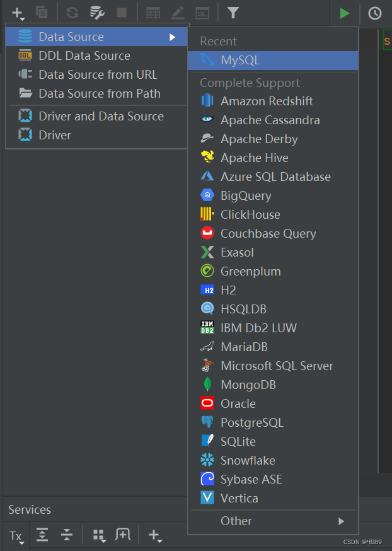392x551 pixels.
Task: Select Couchbase Query data source
Action: tap(273, 234)
